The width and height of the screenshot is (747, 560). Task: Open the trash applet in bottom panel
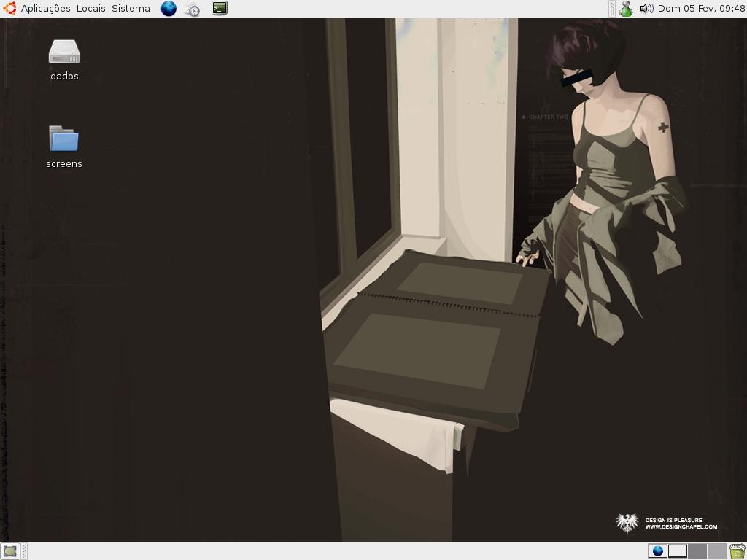click(x=738, y=551)
